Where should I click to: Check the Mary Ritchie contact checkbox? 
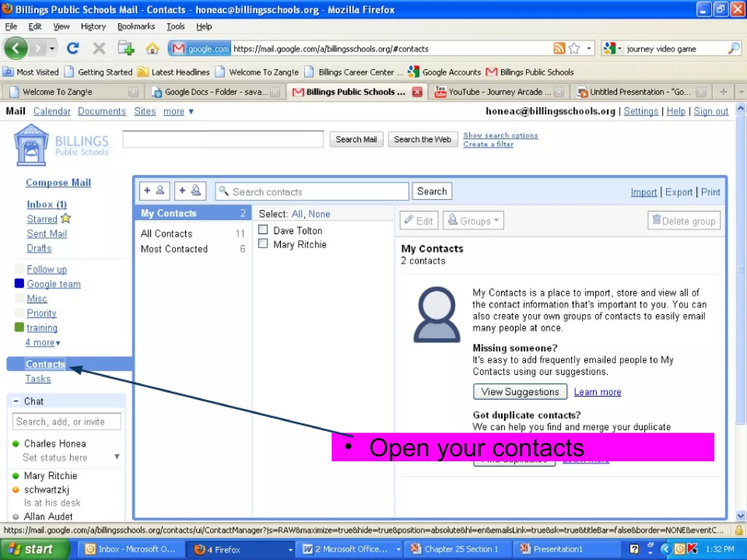[x=263, y=244]
